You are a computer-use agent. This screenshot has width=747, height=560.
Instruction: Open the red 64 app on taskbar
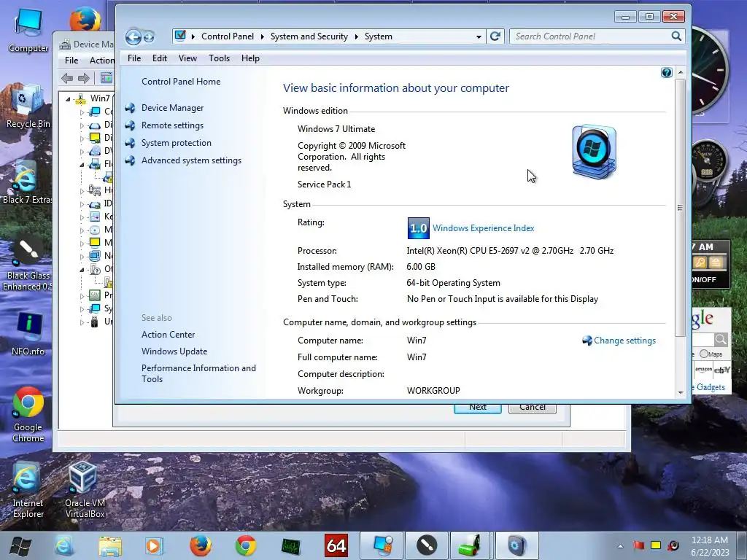(x=336, y=545)
